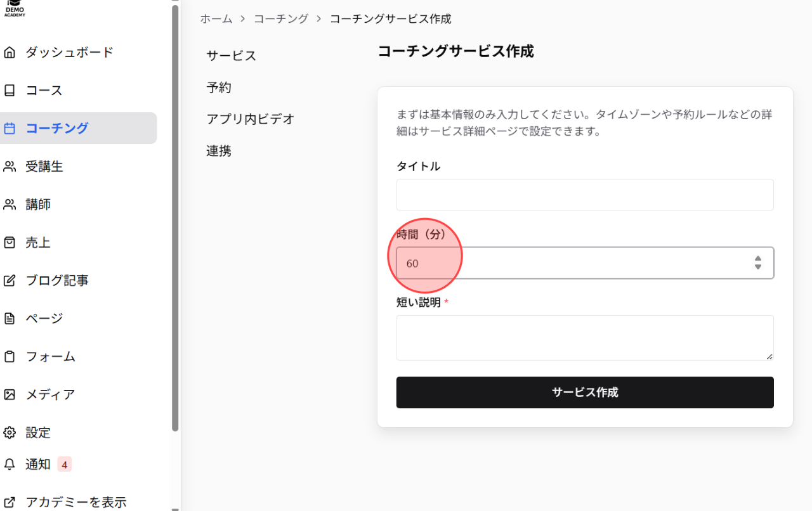This screenshot has height=511, width=812.
Task: Click the コーチング calendar icon
Action: [x=10, y=129]
